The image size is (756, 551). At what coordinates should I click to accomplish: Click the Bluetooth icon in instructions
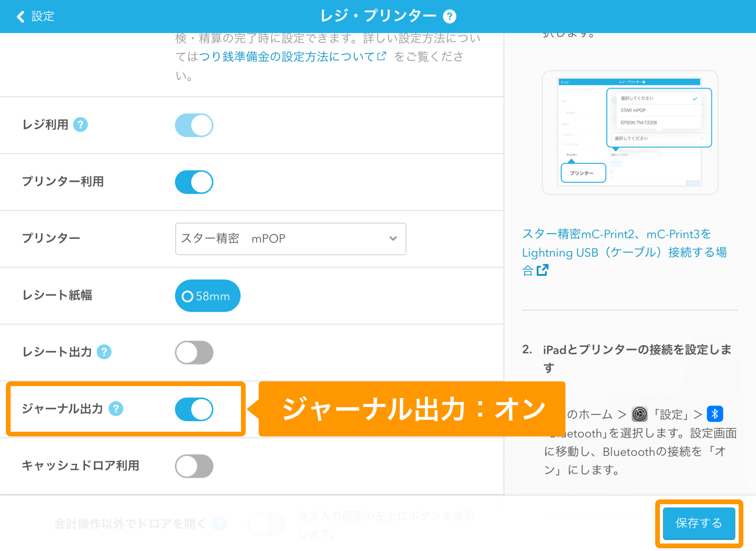coord(715,414)
